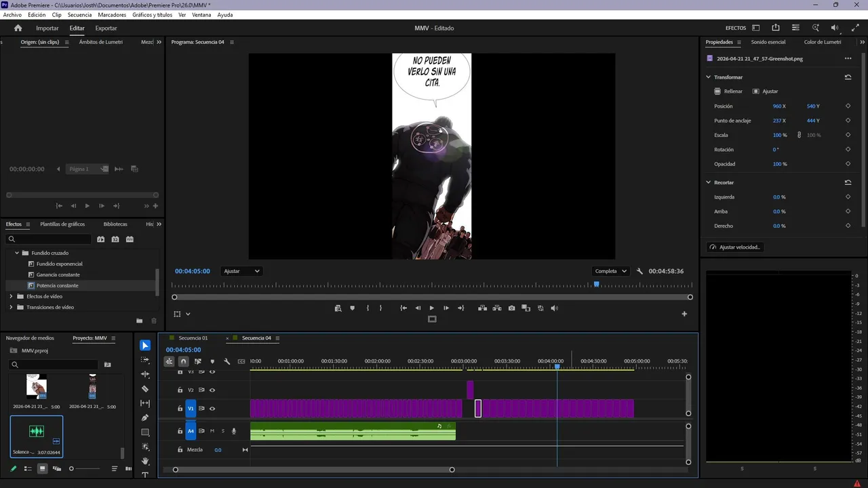Open Sonido esencial tab

point(768,42)
